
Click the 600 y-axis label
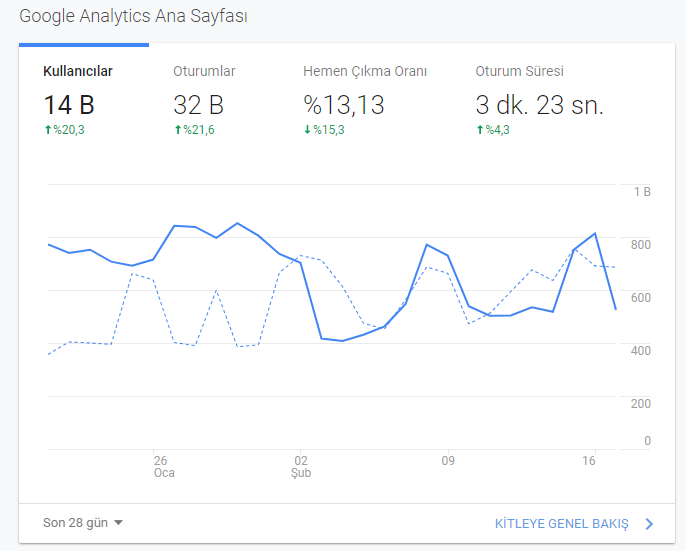point(640,298)
